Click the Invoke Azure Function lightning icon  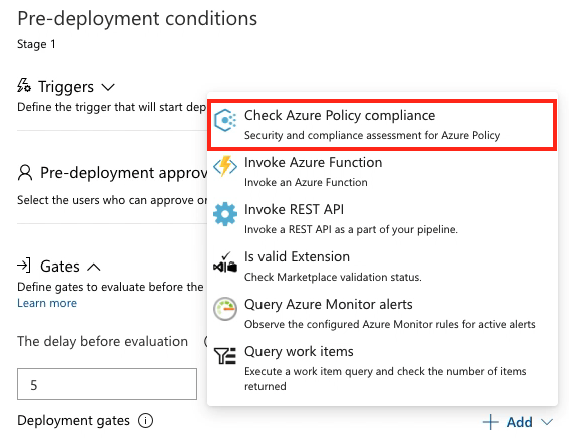[225, 166]
